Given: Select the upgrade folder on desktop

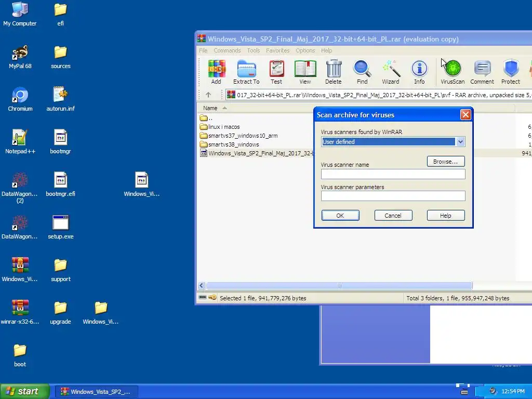Looking at the screenshot, I should [60, 312].
